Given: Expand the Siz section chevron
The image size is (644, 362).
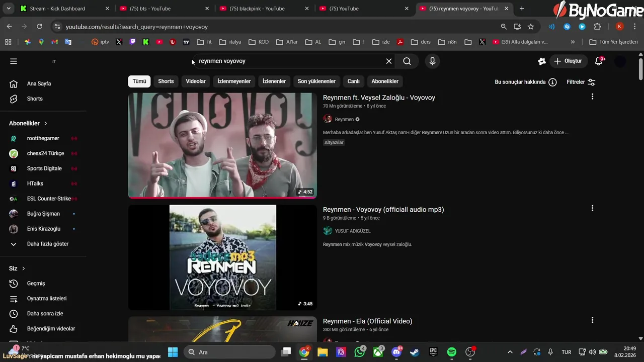Looking at the screenshot, I should [x=24, y=268].
